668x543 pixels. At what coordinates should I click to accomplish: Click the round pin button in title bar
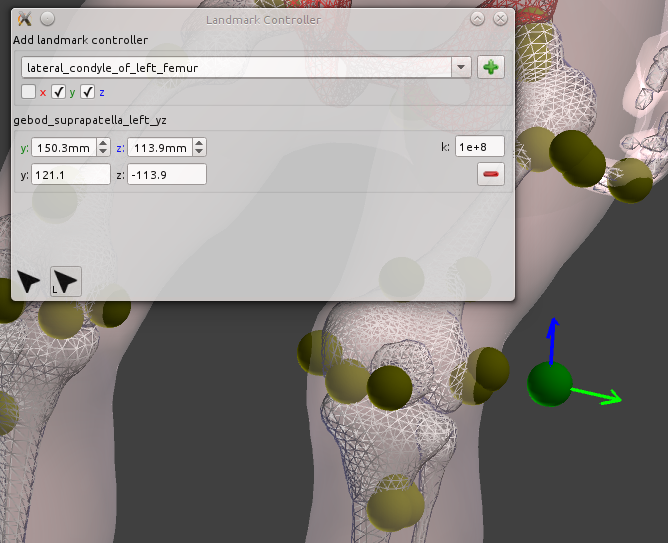point(48,19)
